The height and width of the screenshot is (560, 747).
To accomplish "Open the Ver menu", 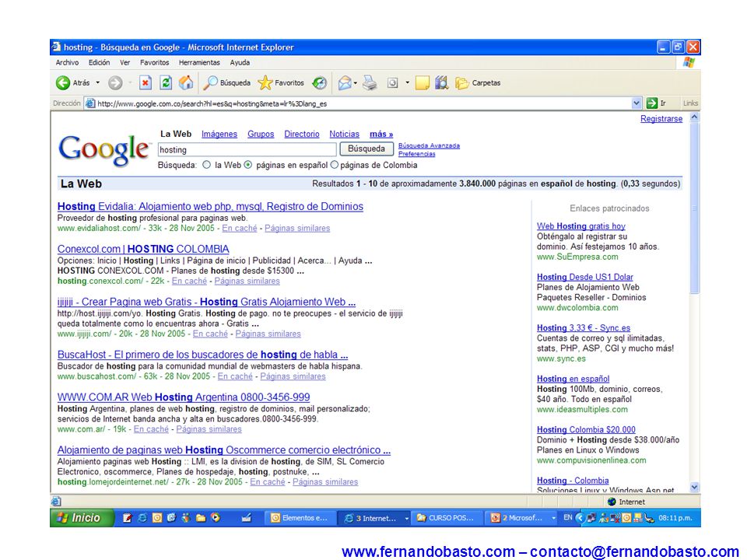I will coord(124,62).
